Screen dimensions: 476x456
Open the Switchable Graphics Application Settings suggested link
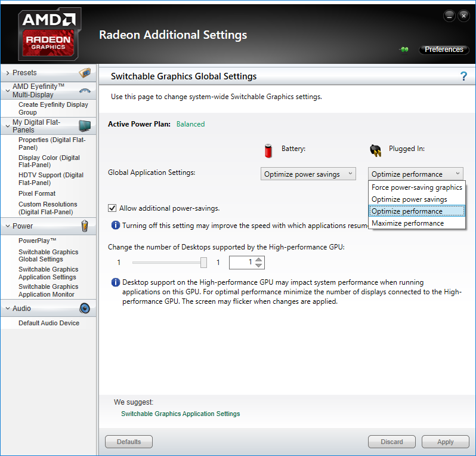pos(180,414)
